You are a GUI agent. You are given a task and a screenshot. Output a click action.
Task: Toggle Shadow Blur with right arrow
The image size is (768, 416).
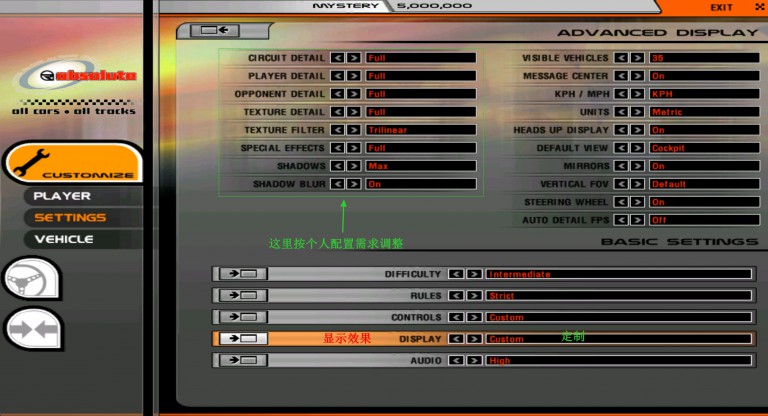tap(354, 184)
